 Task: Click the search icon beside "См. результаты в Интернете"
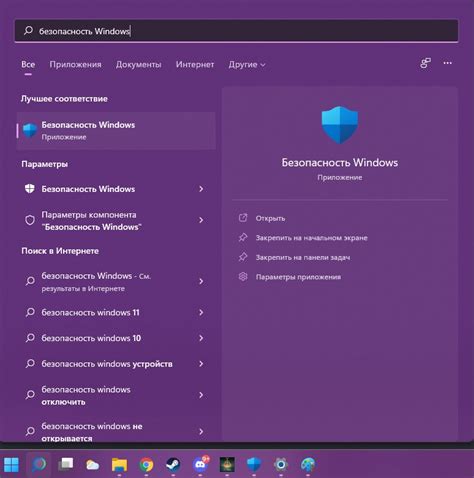(x=30, y=281)
